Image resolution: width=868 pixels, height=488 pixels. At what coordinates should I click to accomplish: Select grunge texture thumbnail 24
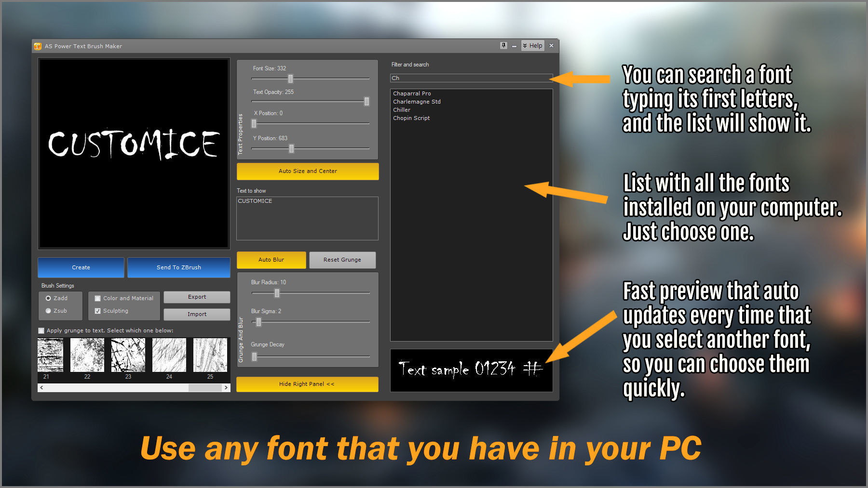pos(169,355)
